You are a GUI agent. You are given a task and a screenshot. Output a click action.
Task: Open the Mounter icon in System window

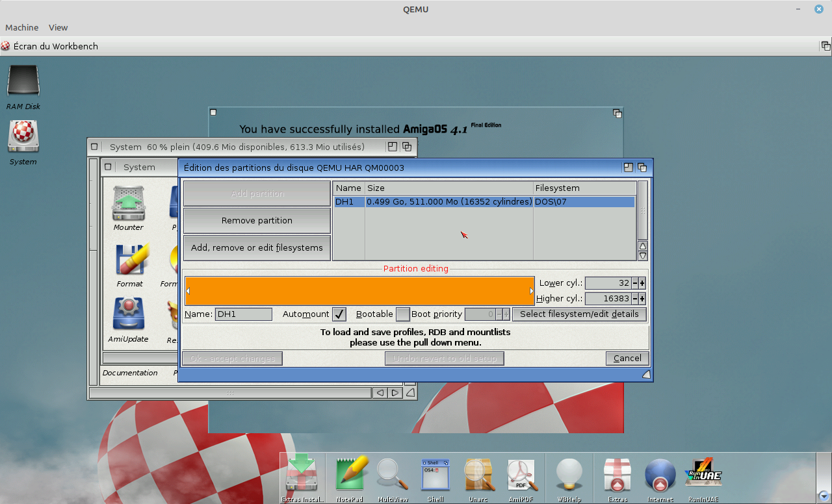[x=128, y=204]
